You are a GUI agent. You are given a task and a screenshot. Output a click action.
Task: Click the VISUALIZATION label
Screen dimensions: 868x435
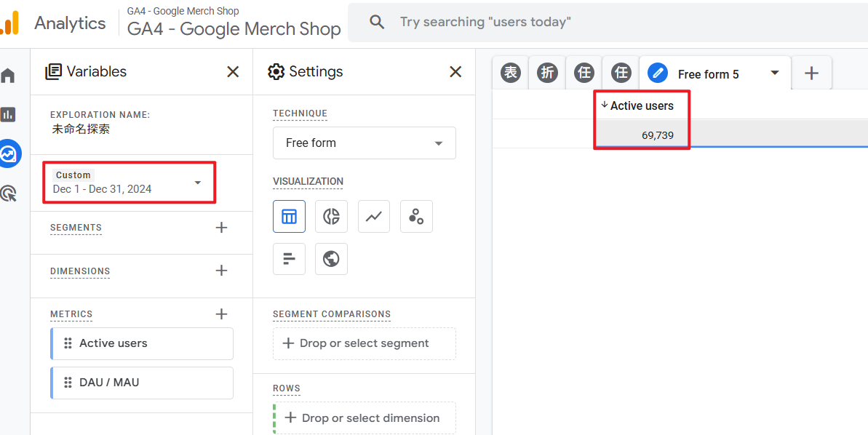click(x=308, y=182)
